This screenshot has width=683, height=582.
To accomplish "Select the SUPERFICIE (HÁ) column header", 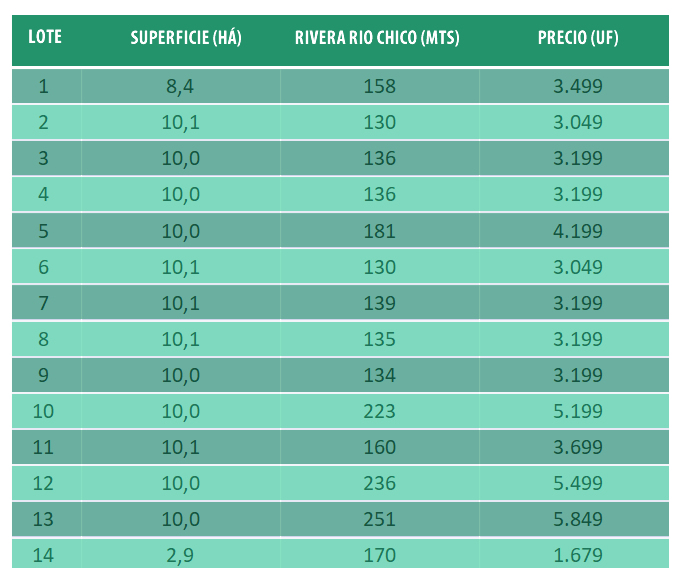I will point(186,38).
